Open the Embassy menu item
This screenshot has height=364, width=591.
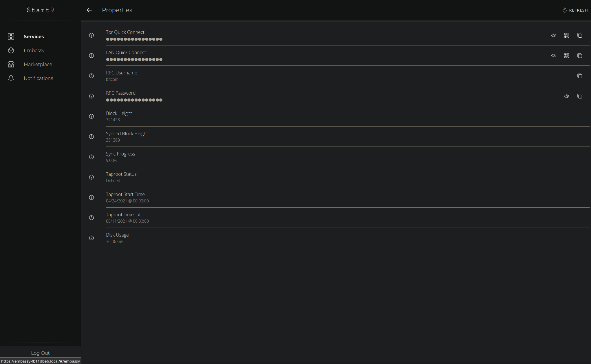pyautogui.click(x=34, y=50)
